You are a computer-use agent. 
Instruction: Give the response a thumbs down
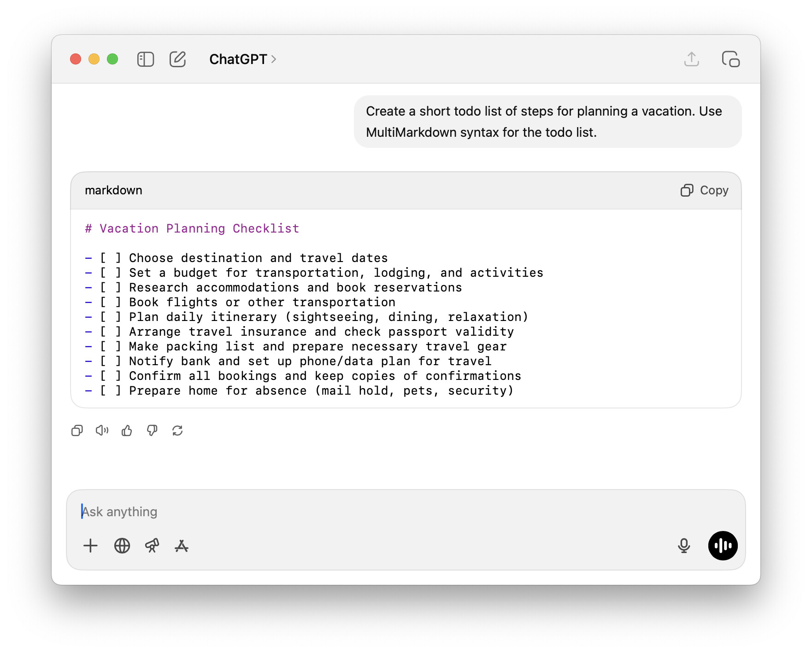pyautogui.click(x=152, y=431)
